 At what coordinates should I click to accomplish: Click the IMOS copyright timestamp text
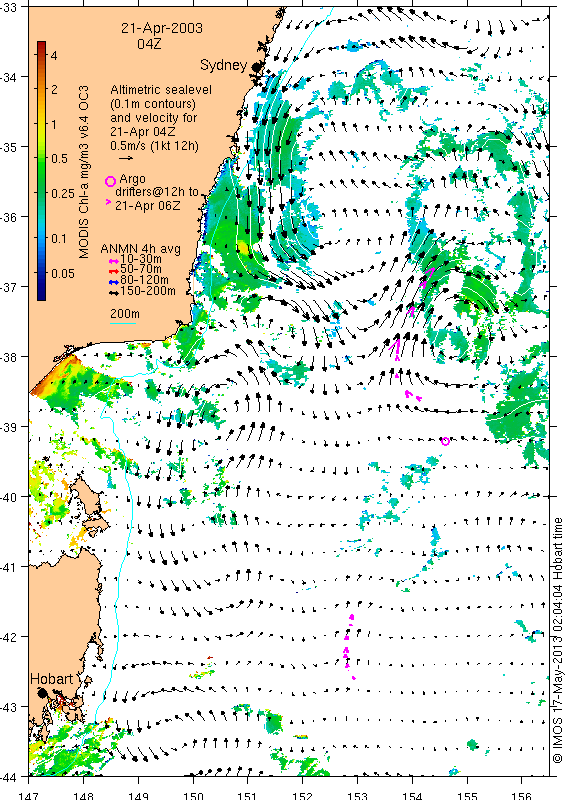click(x=558, y=640)
